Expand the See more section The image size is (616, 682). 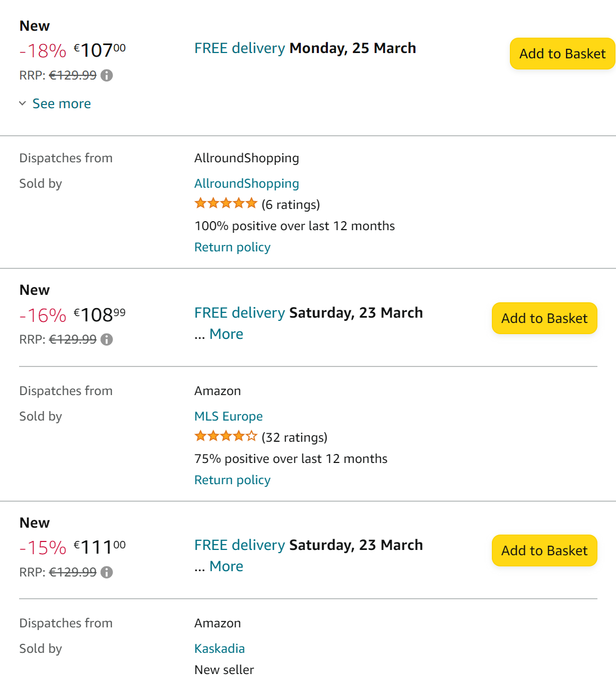tap(61, 103)
